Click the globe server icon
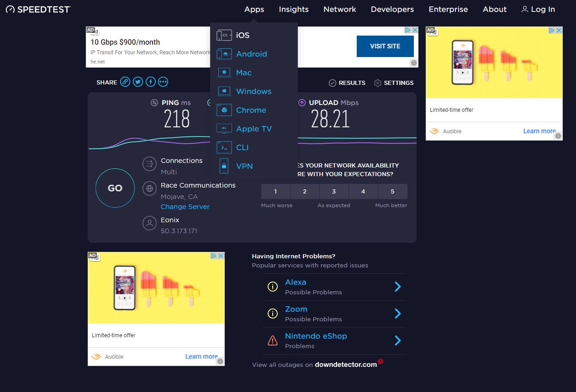 pyautogui.click(x=149, y=188)
